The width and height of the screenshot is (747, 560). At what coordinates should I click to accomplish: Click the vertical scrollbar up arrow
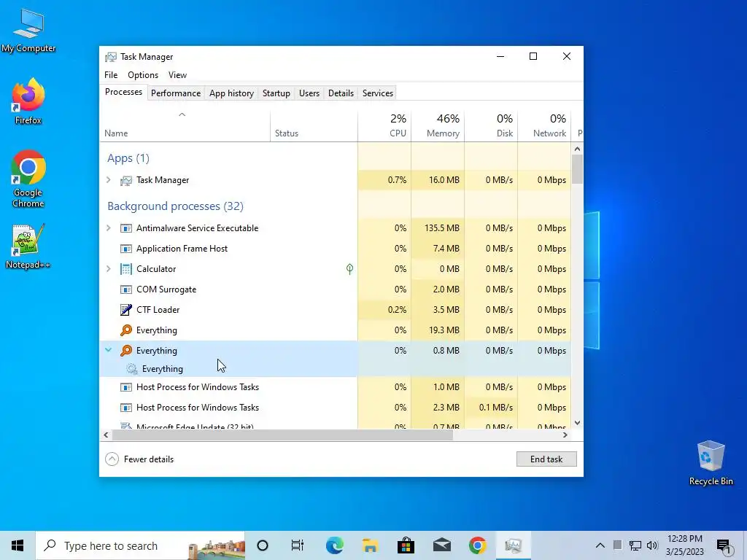click(578, 149)
